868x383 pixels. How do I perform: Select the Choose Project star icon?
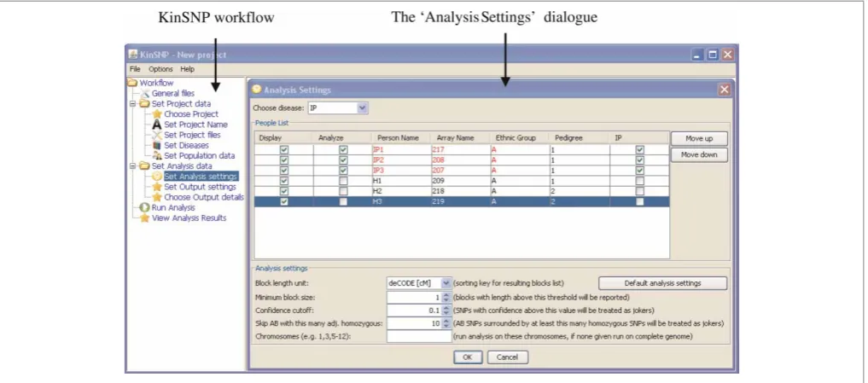157,114
